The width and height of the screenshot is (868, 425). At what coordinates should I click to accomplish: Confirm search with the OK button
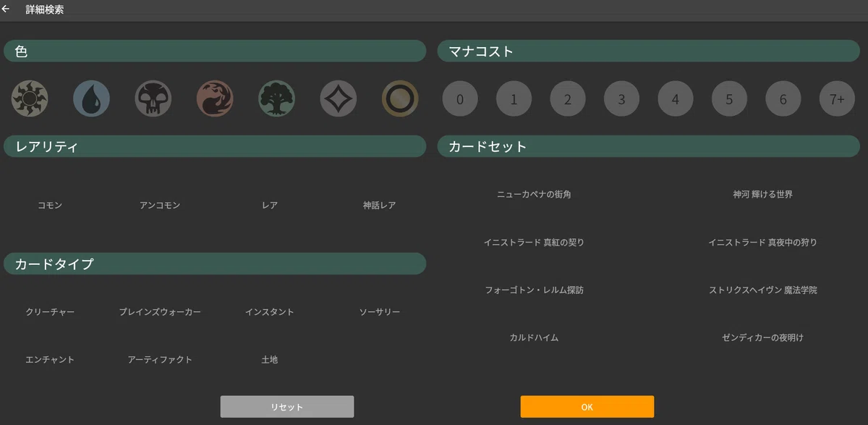click(587, 407)
